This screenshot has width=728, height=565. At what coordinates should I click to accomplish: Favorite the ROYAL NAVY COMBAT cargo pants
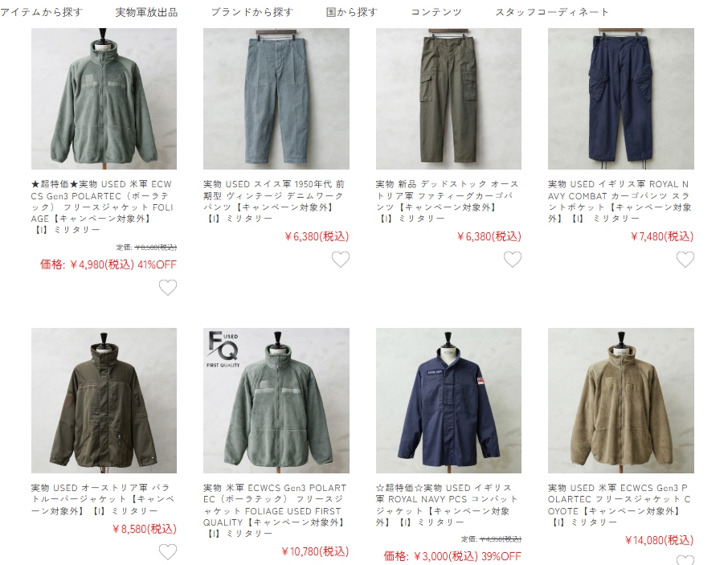tap(685, 260)
